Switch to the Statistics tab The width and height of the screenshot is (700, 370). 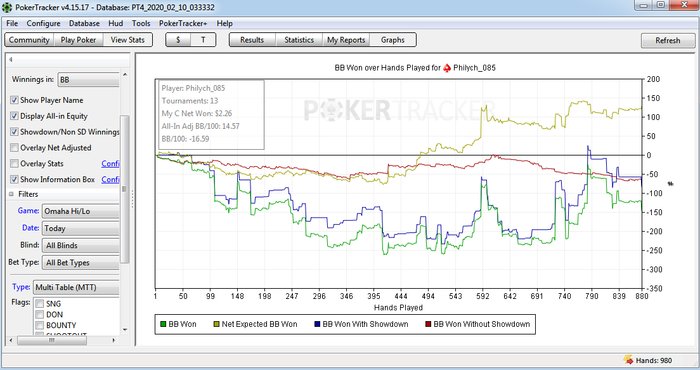coord(299,40)
